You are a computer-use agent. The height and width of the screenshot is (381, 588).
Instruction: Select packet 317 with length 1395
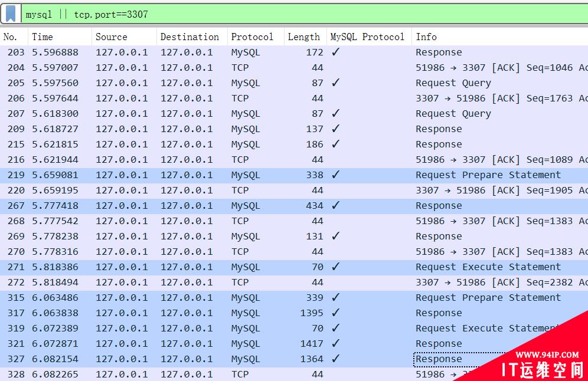click(294, 313)
